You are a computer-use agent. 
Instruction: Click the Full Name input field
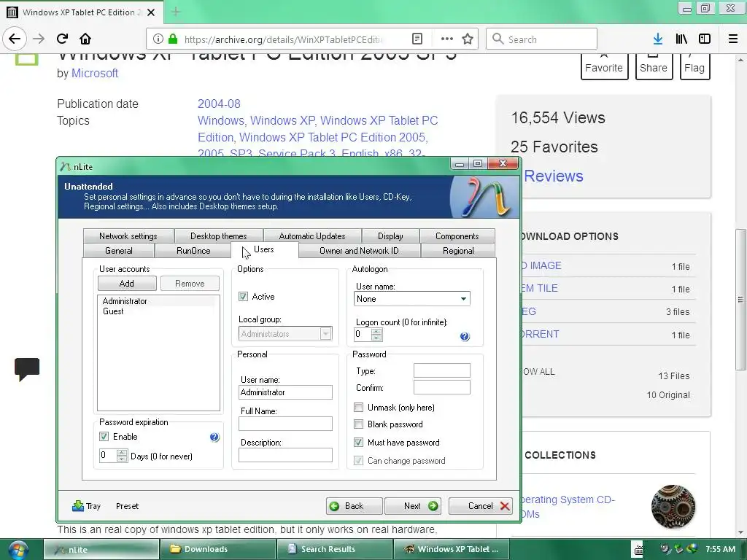point(285,424)
